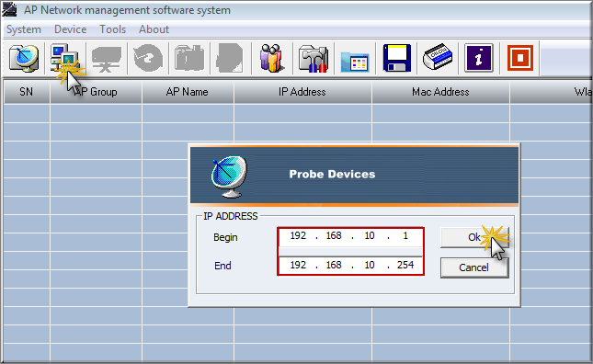This screenshot has width=593, height=364.
Task: Click the Probe Devices satellite dish toolbar icon
Action: [x=24, y=58]
